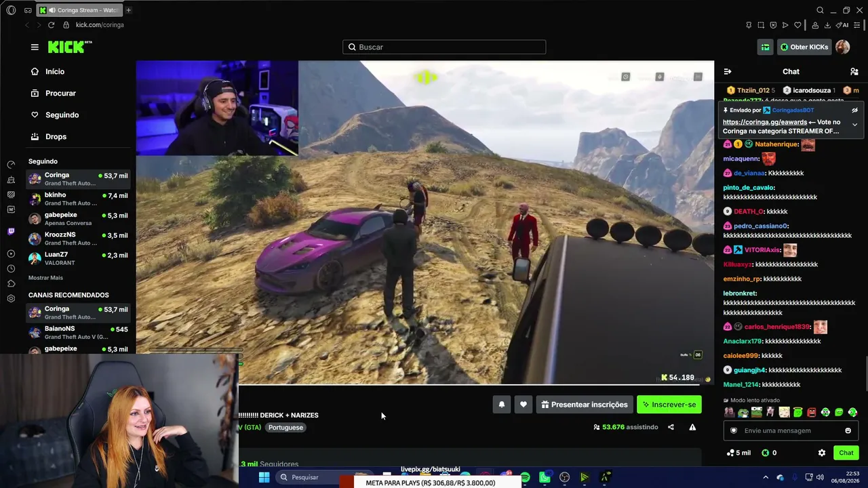Open Opera sidebar history clock icon
The height and width of the screenshot is (488, 868).
point(11,268)
